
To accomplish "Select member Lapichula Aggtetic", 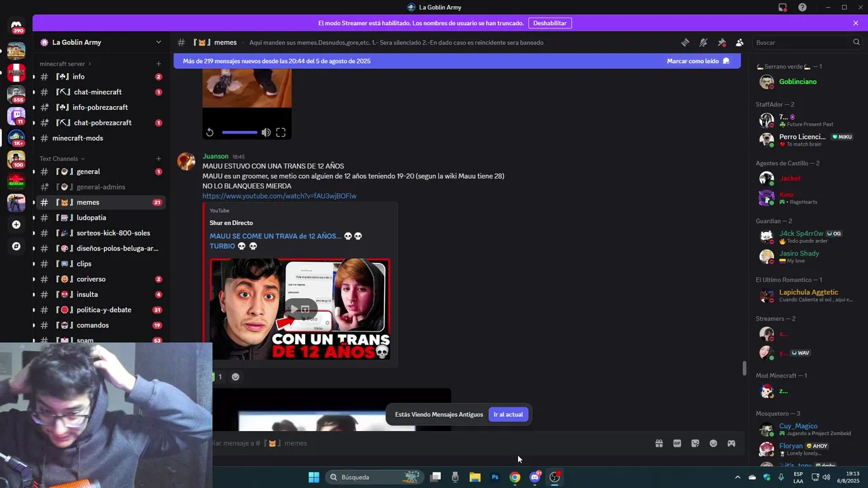I will coord(806,296).
